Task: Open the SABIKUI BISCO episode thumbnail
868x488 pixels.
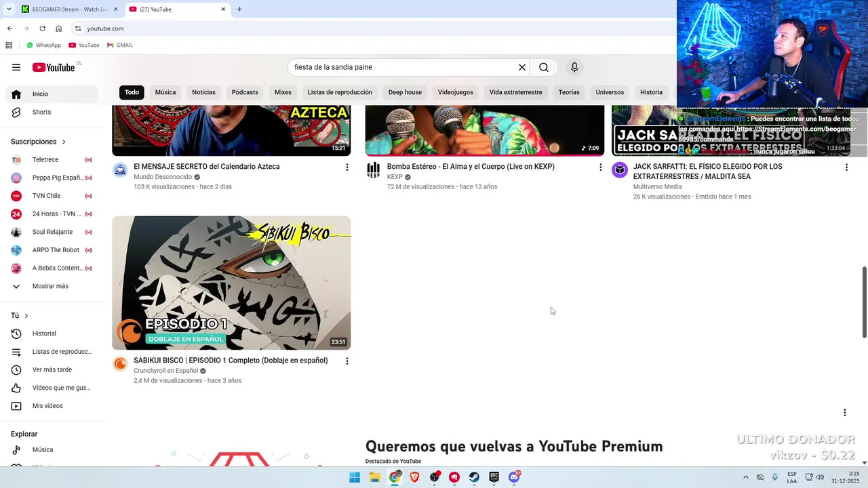Action: 231,283
